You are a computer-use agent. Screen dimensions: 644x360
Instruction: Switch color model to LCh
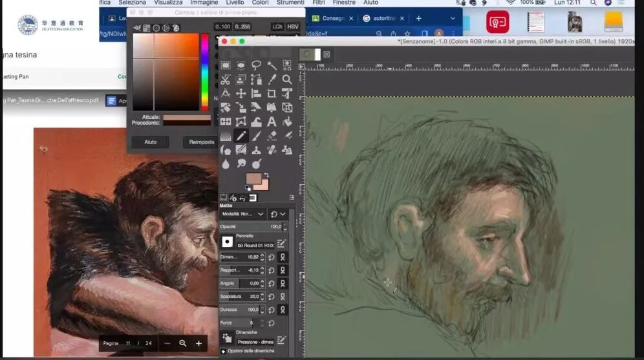click(277, 26)
